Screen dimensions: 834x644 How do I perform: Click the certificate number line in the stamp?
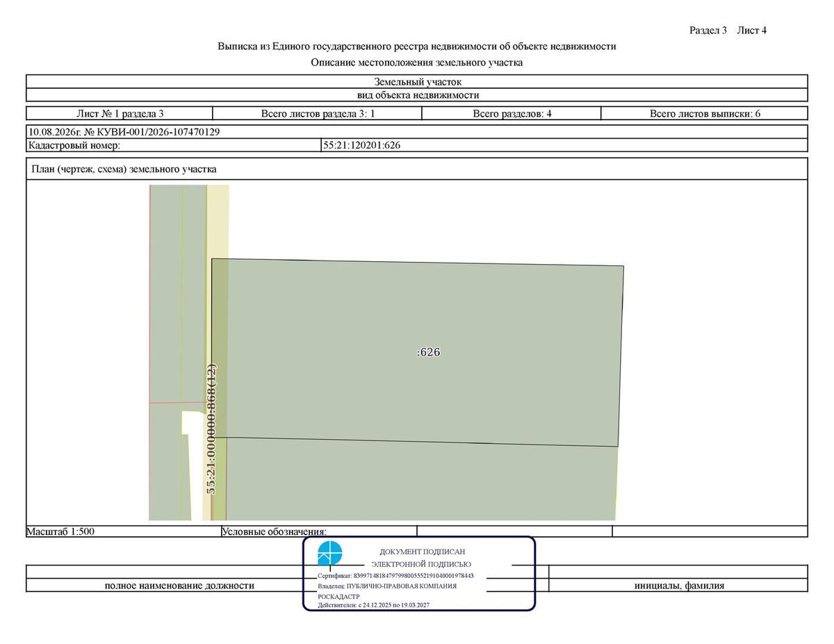click(395, 576)
